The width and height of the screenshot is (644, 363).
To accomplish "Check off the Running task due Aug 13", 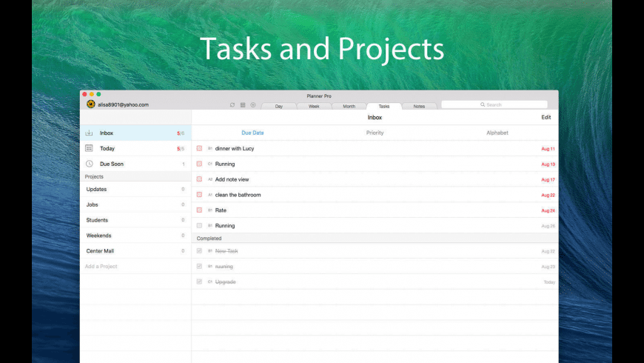I will pos(199,164).
